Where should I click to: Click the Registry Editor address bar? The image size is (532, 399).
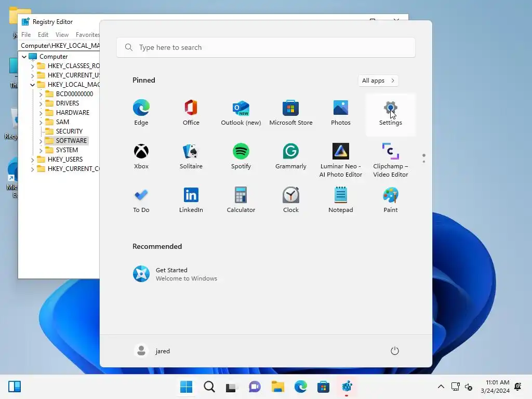point(60,46)
